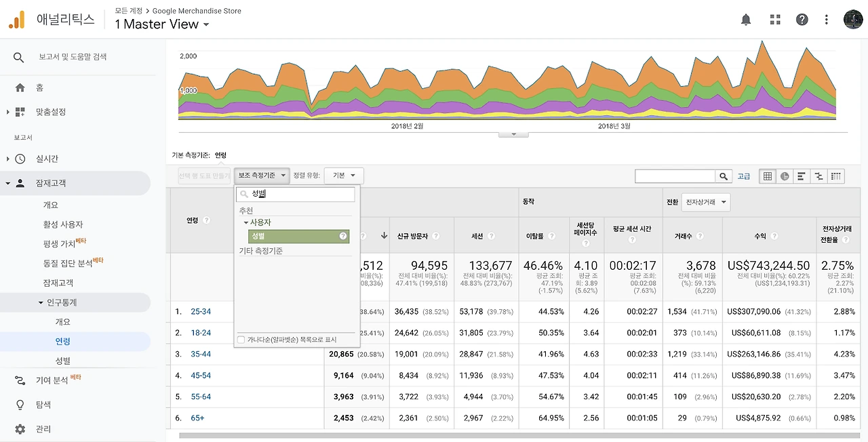
Task: Switch to the pie chart view icon
Action: [x=785, y=176]
